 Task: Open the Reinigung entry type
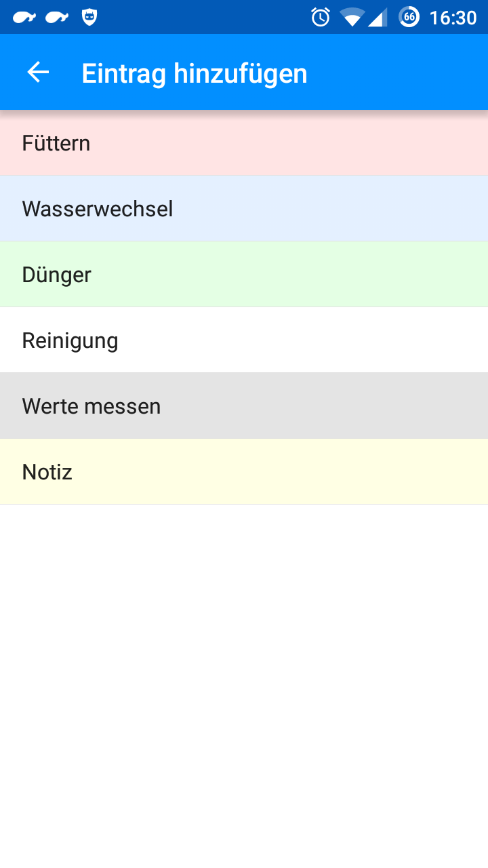pos(244,340)
